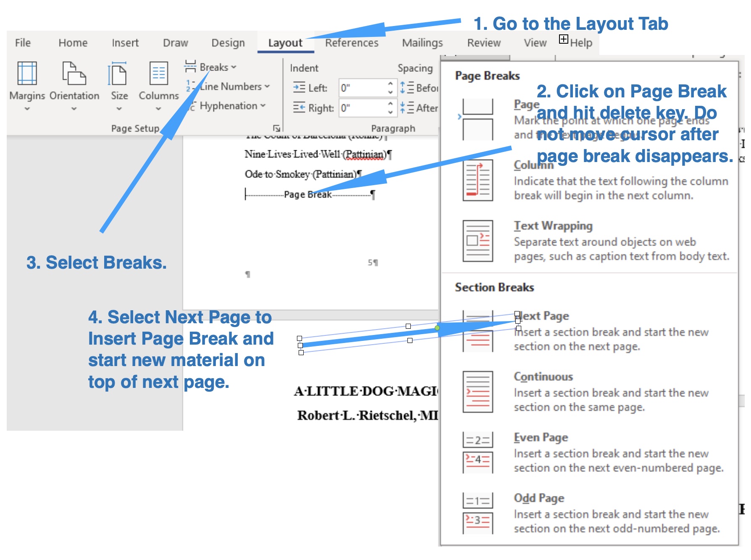Open the Orientation options
Image resolution: width=751 pixels, height=560 pixels.
[74, 86]
